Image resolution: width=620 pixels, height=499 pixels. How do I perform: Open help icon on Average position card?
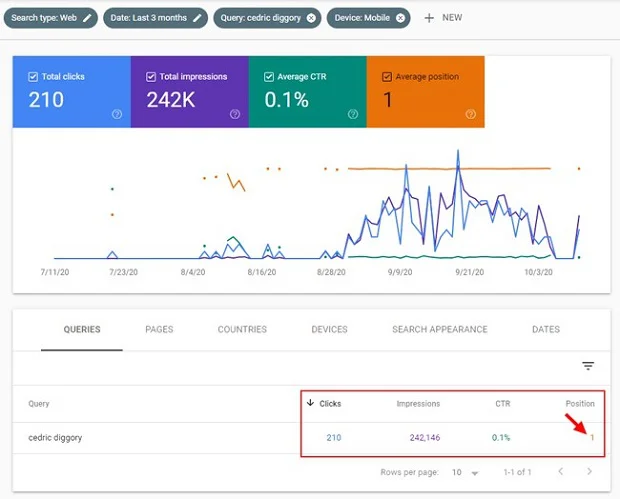471,114
